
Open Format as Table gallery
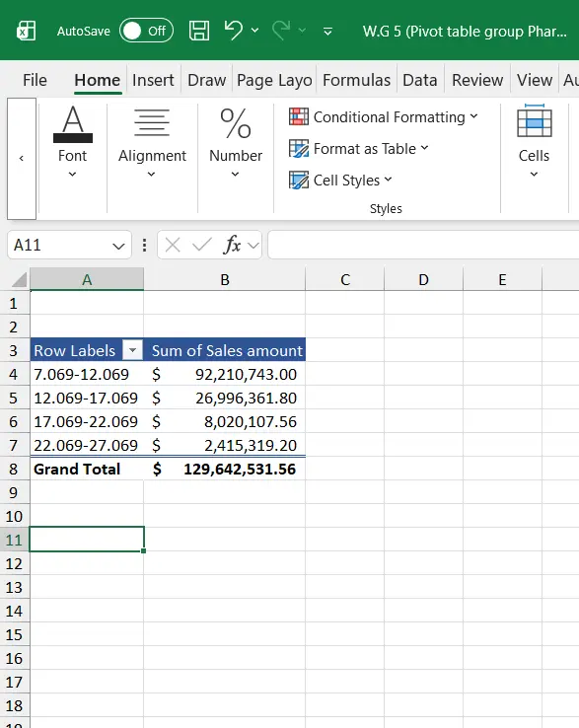(358, 149)
